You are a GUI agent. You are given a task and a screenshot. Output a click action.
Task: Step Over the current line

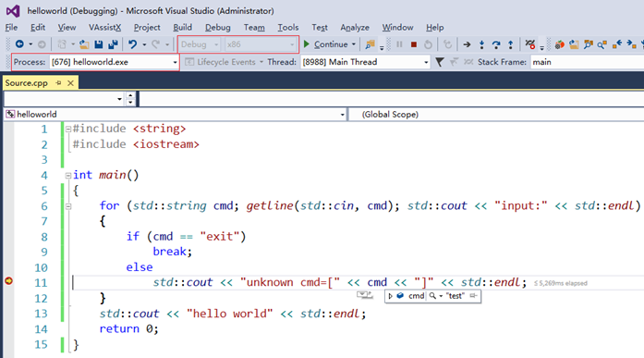(496, 44)
